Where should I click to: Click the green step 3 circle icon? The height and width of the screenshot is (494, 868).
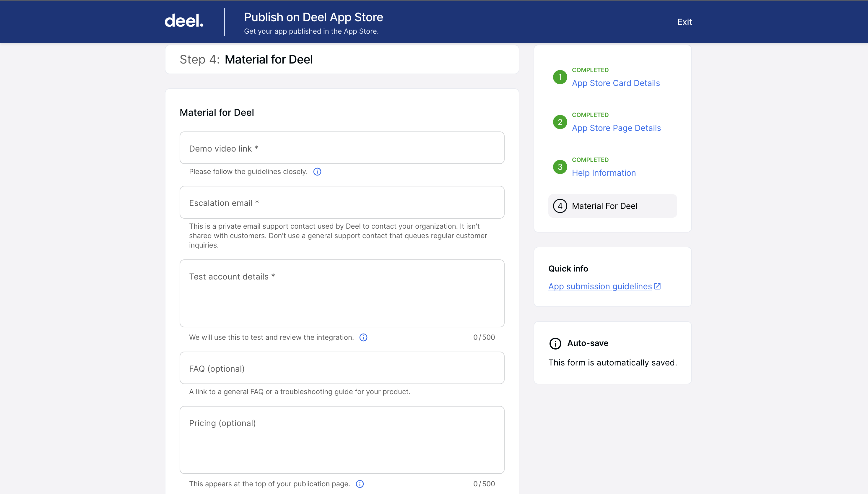tap(560, 167)
